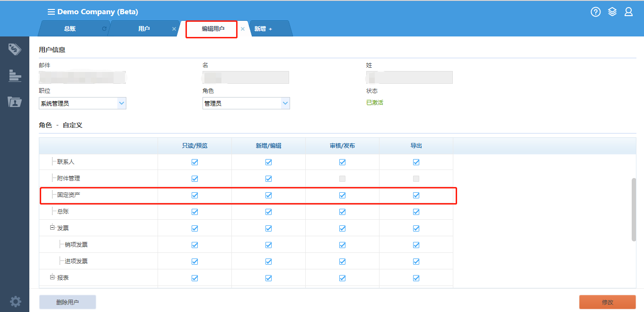
Task: Click the Demo Company (Beta) title
Action: 98,12
